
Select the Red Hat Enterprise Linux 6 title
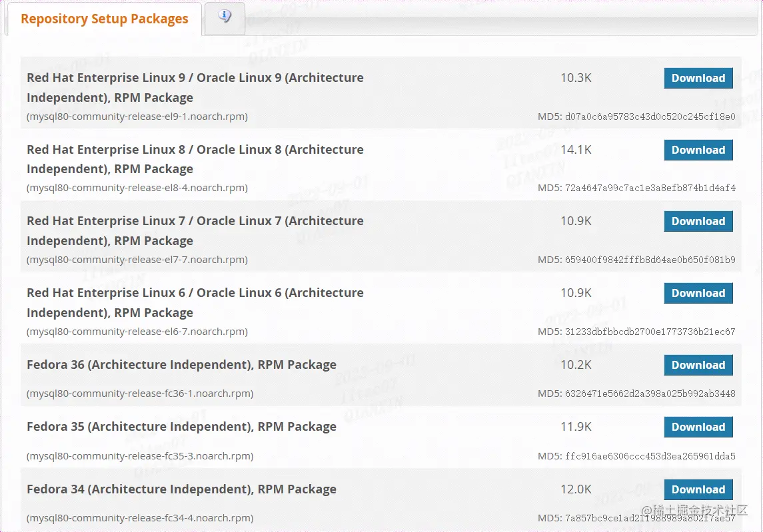coord(195,302)
